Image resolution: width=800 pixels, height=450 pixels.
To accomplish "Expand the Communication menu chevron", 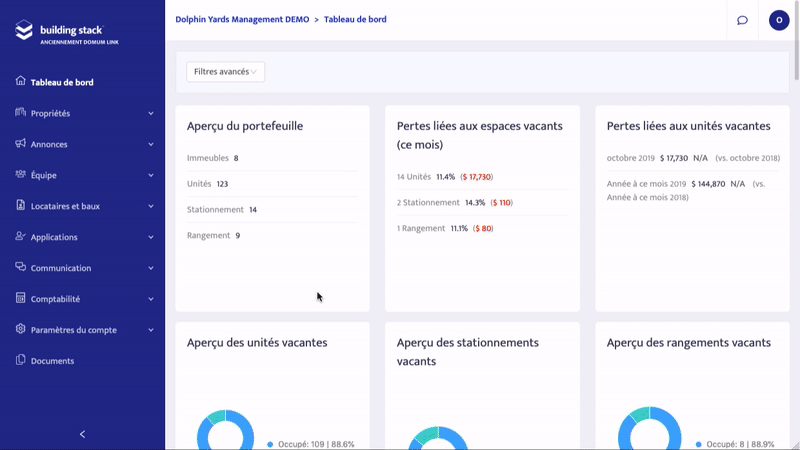I will pyautogui.click(x=151, y=269).
